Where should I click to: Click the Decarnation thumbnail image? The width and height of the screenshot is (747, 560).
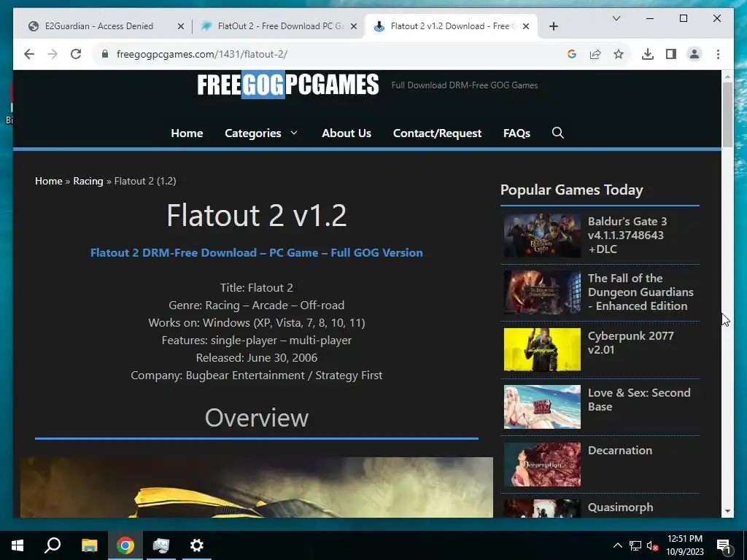[542, 464]
